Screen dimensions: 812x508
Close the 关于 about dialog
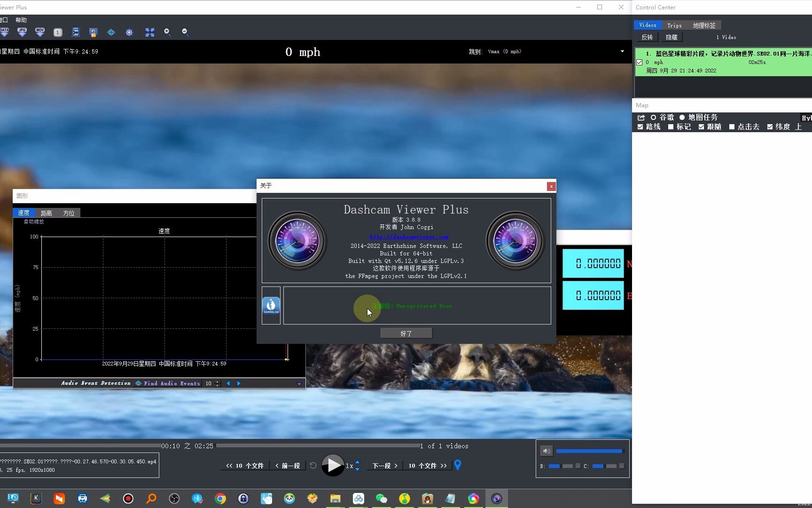tap(551, 186)
